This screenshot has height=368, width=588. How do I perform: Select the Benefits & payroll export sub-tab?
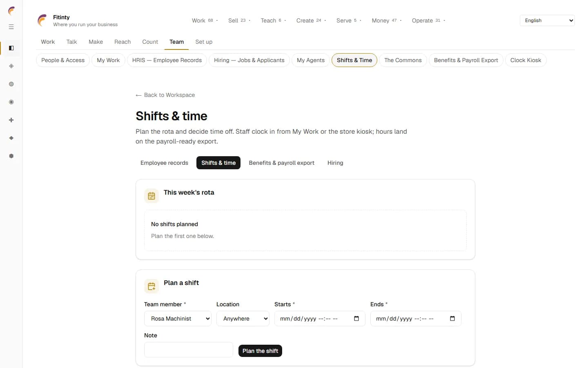(282, 163)
